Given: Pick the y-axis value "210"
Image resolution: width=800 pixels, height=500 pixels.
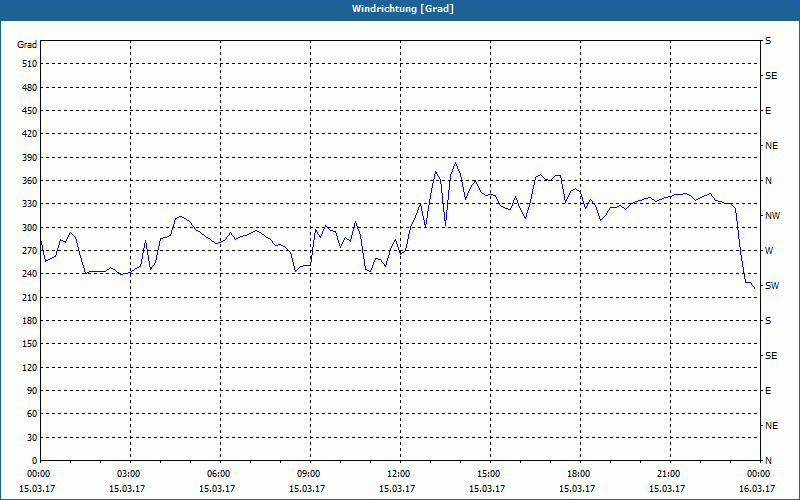Looking at the screenshot, I should 30,297.
